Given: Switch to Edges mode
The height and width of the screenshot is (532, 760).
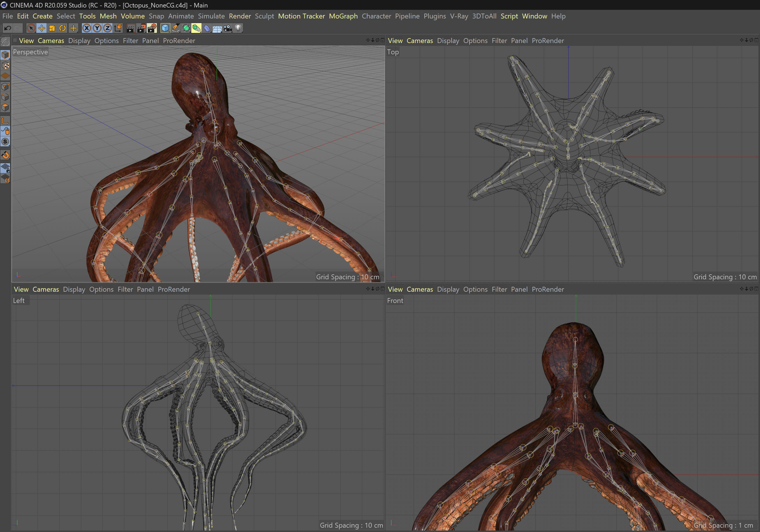Looking at the screenshot, I should click(5, 97).
